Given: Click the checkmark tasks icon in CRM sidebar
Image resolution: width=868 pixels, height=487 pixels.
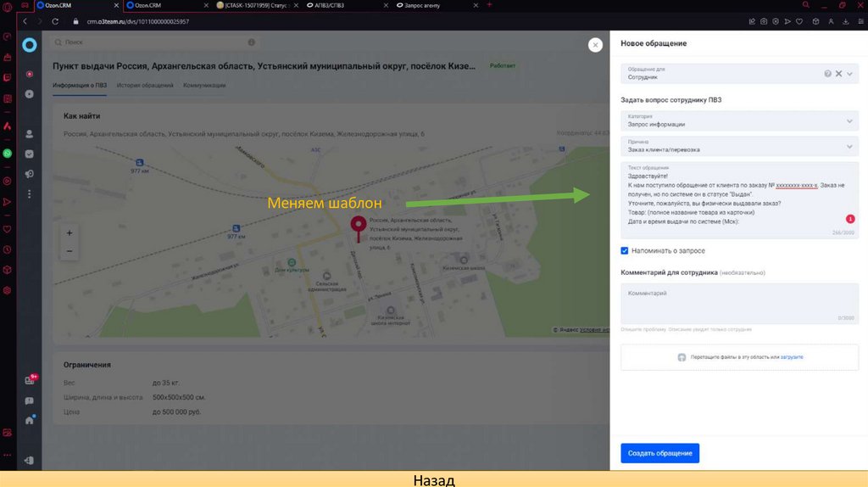Looking at the screenshot, I should click(x=30, y=154).
